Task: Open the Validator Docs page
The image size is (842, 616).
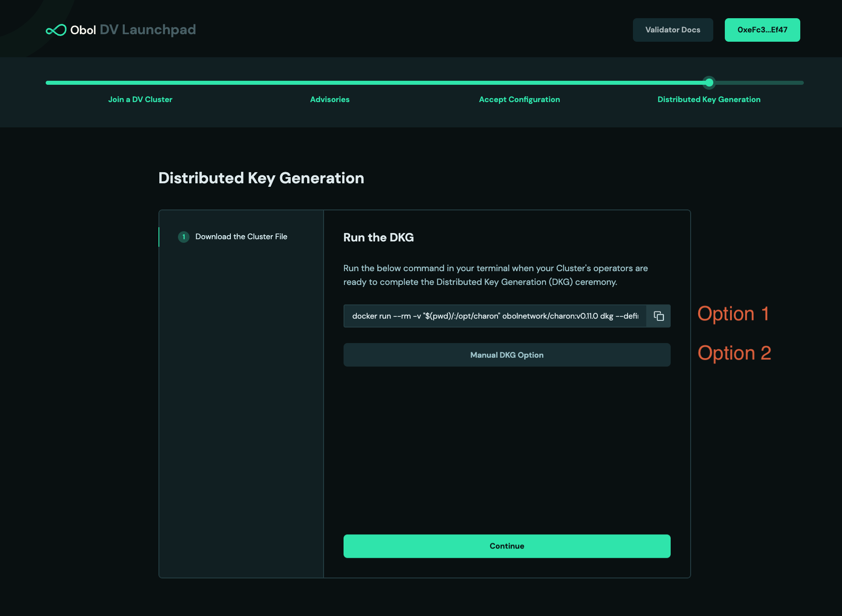Action: (x=672, y=30)
